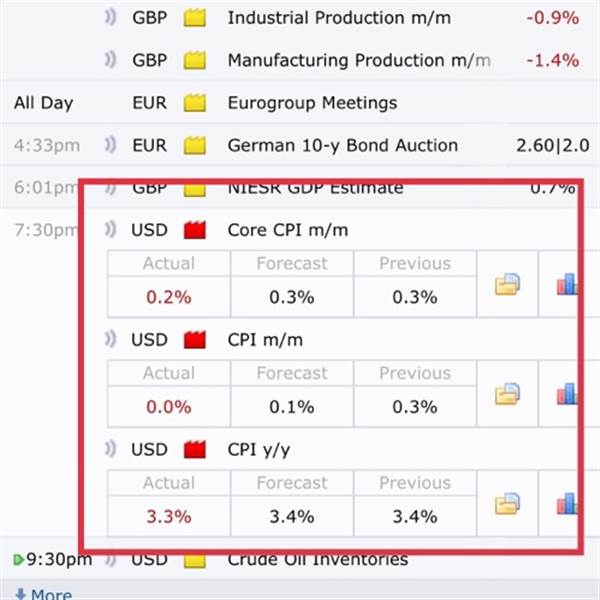
Task: Toggle sound alert for Industrial Production m/m
Action: [x=110, y=18]
